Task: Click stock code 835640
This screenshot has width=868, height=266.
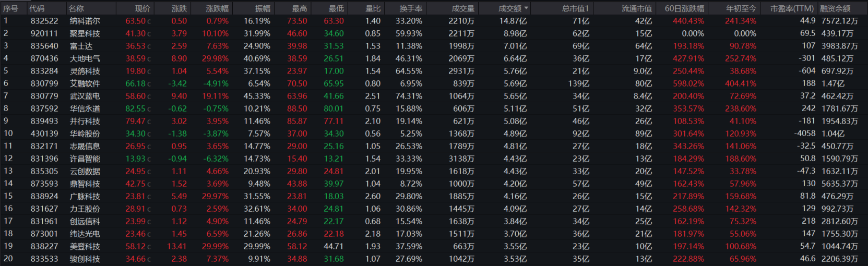Action: 44,46
